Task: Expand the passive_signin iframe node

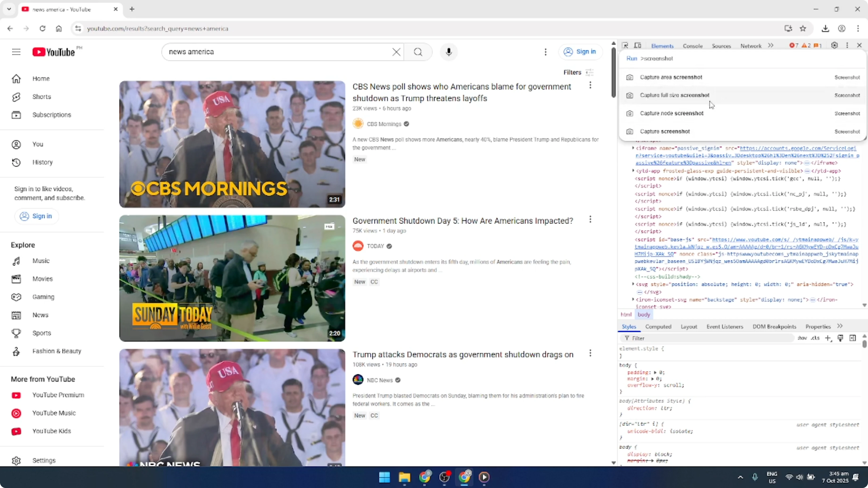Action: [x=633, y=148]
